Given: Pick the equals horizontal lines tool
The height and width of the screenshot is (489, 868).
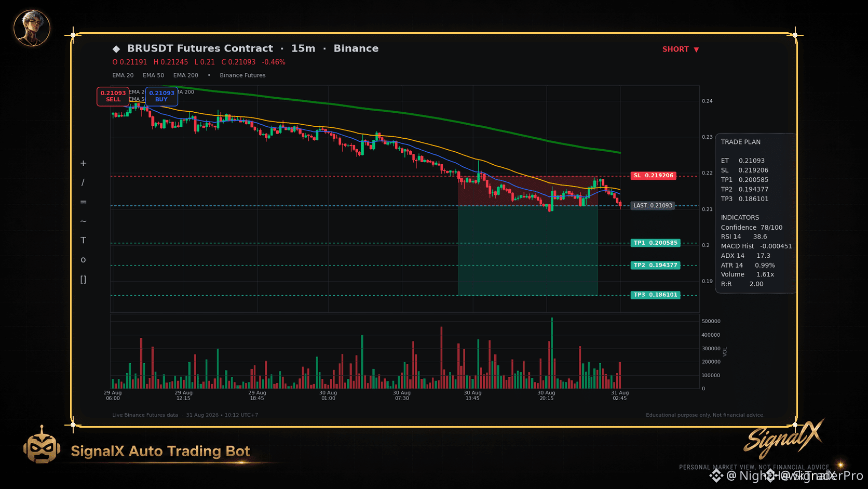Looking at the screenshot, I should point(83,202).
